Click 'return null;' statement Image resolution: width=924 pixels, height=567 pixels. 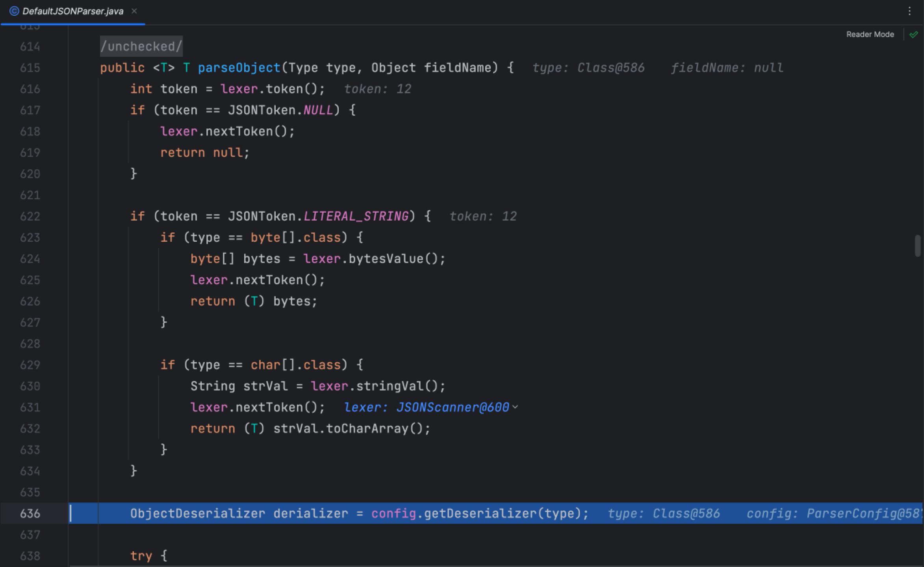tap(205, 152)
